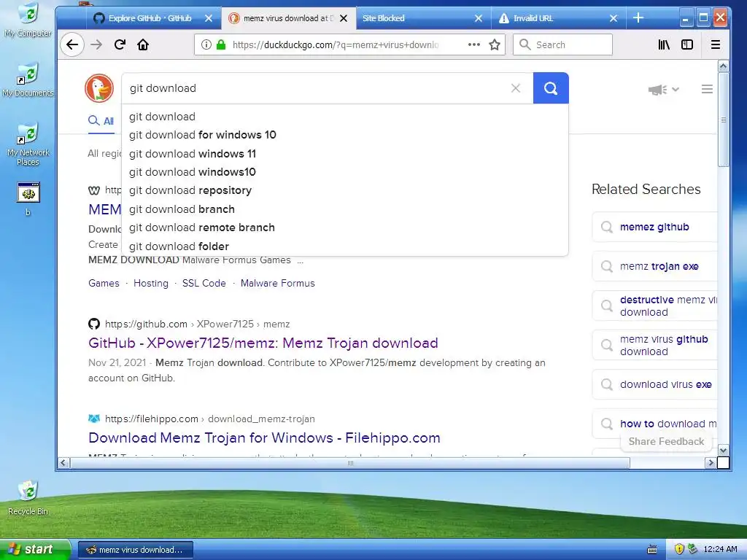This screenshot has width=747, height=560.
Task: Open the Firefox hamburger menu
Action: pos(715,44)
